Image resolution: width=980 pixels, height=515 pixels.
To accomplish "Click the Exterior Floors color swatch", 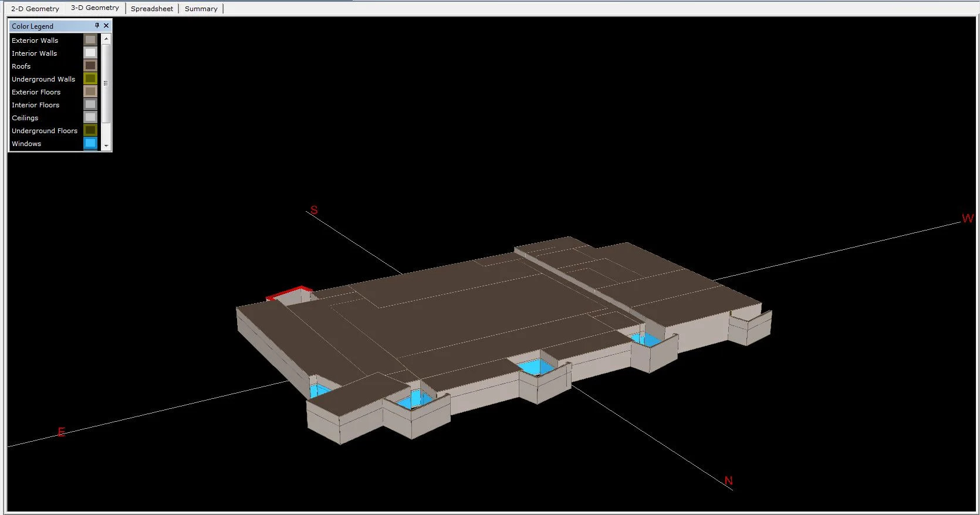I will point(90,92).
